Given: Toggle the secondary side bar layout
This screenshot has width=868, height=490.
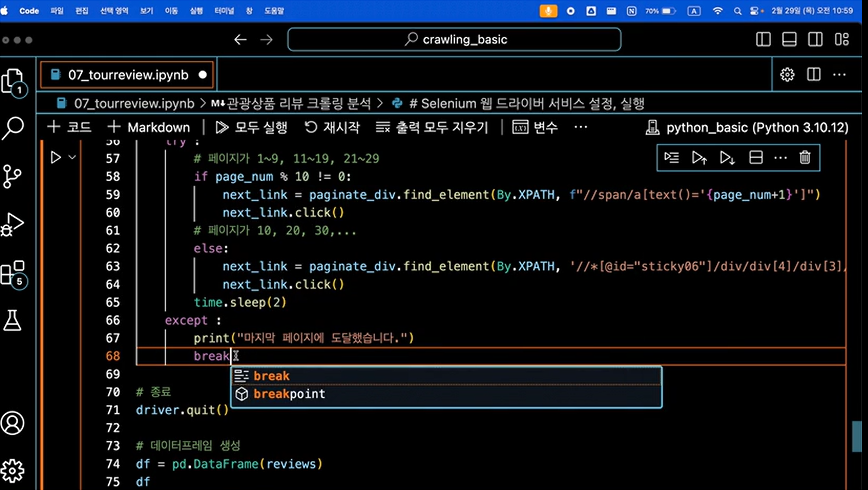Looking at the screenshot, I should tap(815, 40).
